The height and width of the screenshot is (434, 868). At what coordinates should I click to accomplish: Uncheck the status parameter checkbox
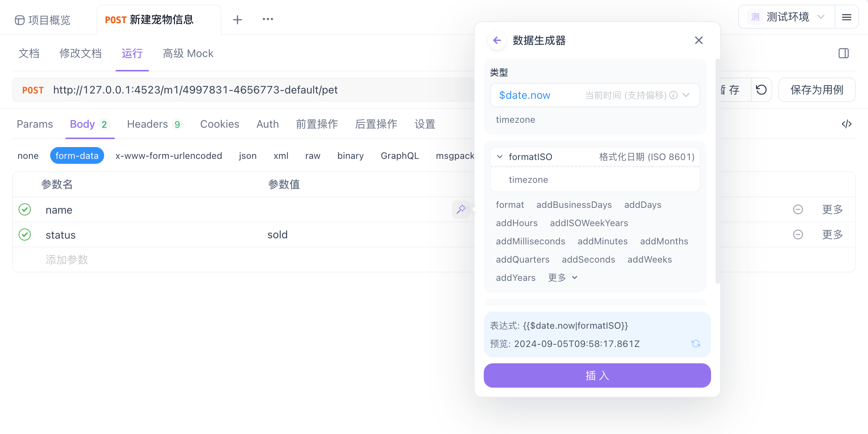[x=25, y=234]
